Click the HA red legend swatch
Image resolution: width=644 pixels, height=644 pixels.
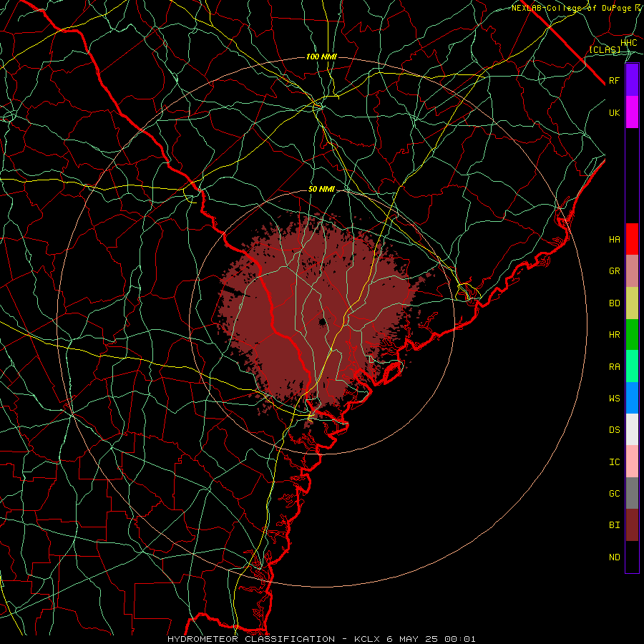pyautogui.click(x=632, y=239)
